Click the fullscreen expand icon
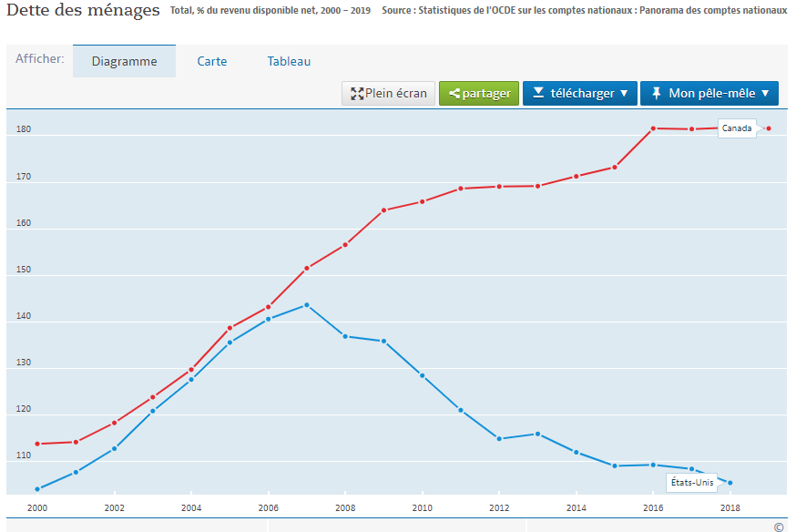The height and width of the screenshot is (532, 796). point(357,93)
